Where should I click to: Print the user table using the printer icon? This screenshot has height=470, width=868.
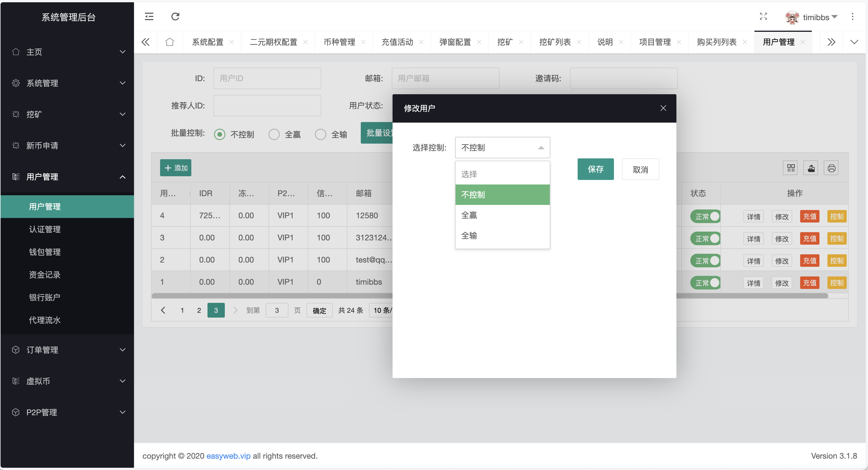tap(831, 168)
